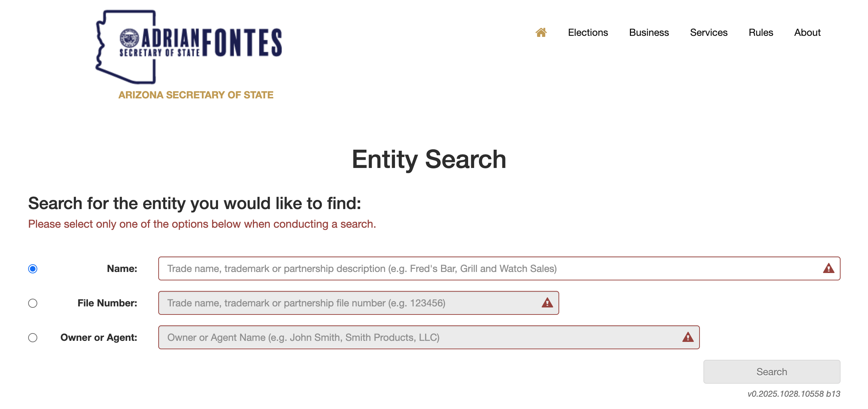Go to the home page icon
The width and height of the screenshot is (868, 409).
click(541, 32)
